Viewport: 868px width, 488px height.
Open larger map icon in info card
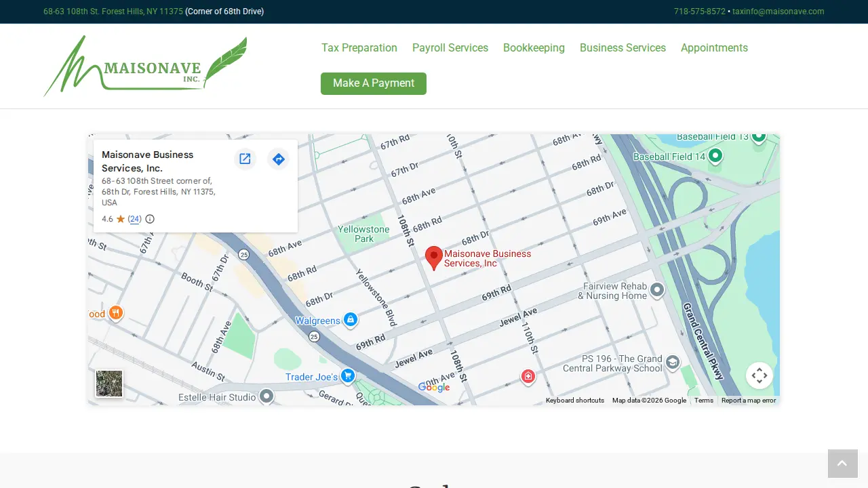(245, 159)
